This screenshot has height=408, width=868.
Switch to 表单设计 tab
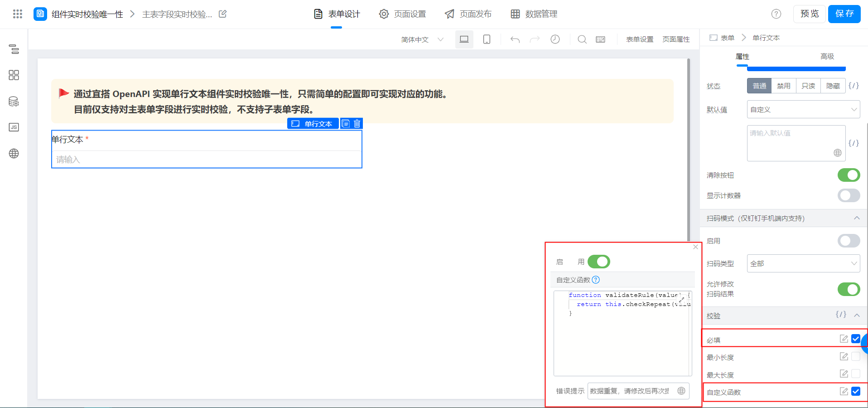tap(337, 14)
